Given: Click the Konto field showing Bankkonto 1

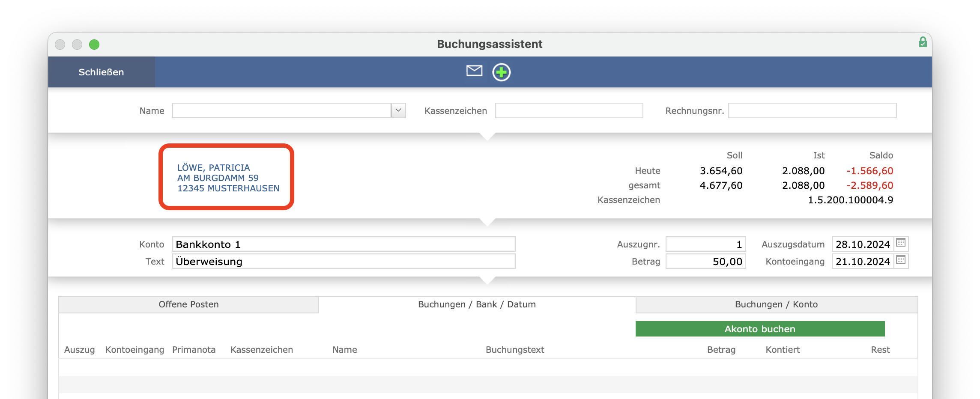Looking at the screenshot, I should (344, 244).
